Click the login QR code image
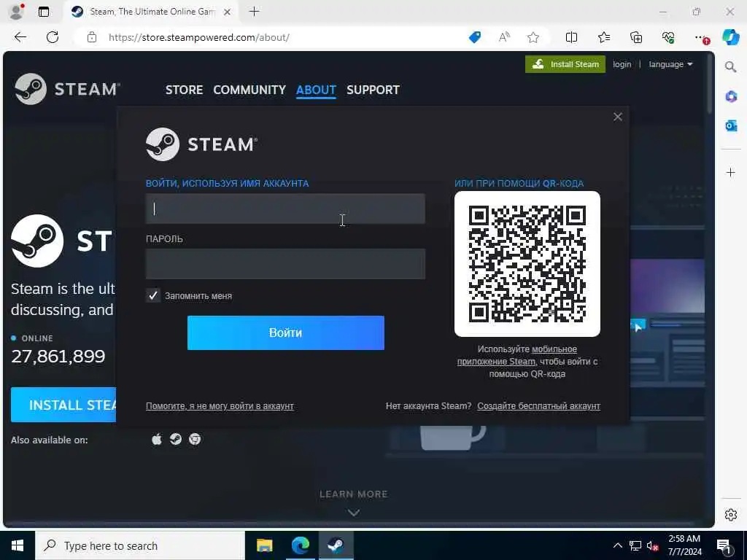This screenshot has width=747, height=560. [527, 264]
